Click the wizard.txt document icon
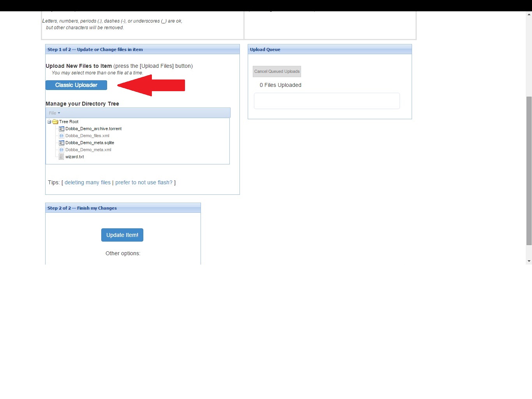This screenshot has height=399, width=532. click(x=62, y=157)
